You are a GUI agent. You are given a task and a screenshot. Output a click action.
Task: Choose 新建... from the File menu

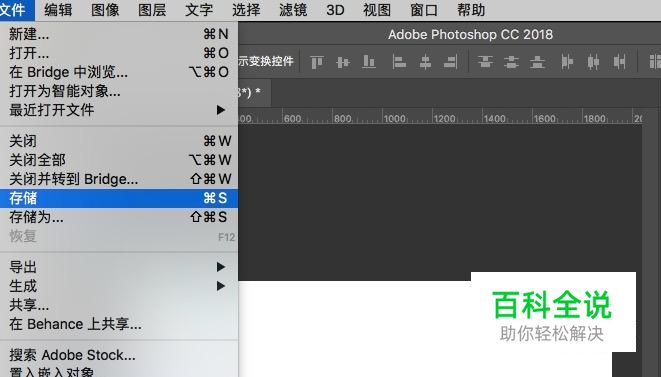coord(119,34)
